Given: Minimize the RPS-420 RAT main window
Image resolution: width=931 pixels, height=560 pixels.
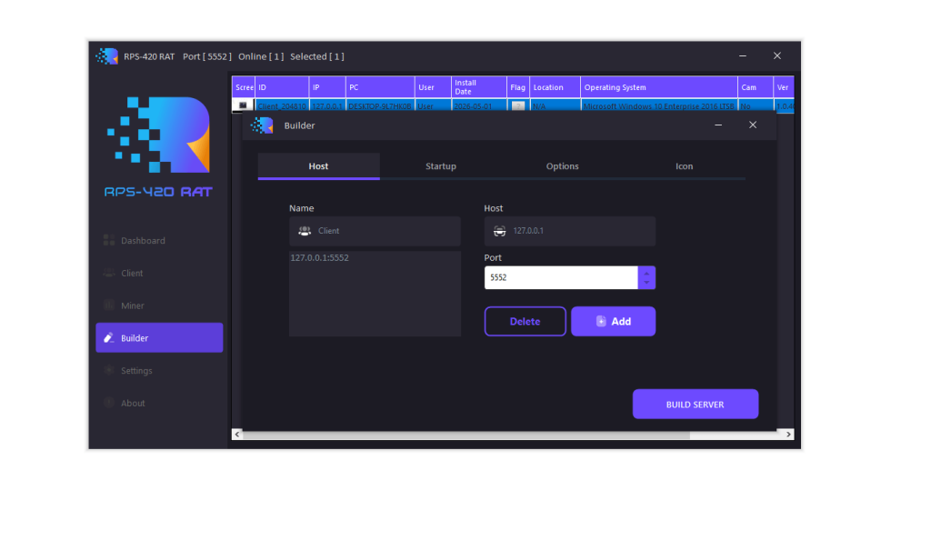Looking at the screenshot, I should (743, 55).
